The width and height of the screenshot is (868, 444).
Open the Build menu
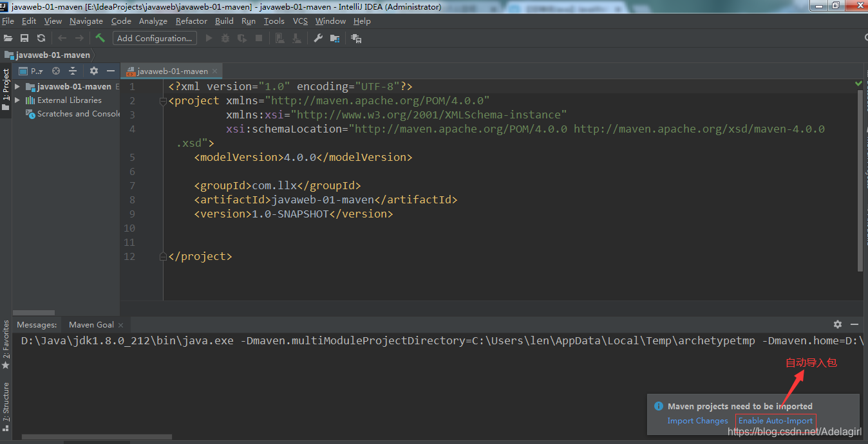(224, 21)
